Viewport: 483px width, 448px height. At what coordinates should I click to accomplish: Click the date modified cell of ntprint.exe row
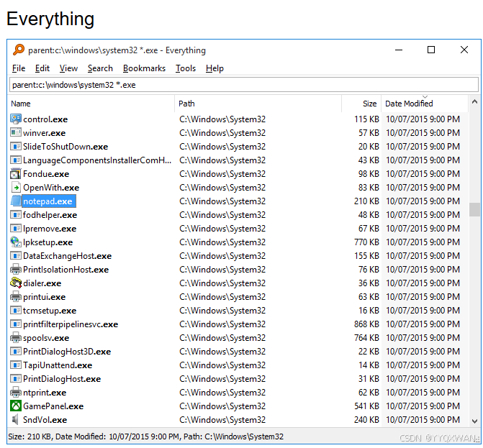coord(423,393)
